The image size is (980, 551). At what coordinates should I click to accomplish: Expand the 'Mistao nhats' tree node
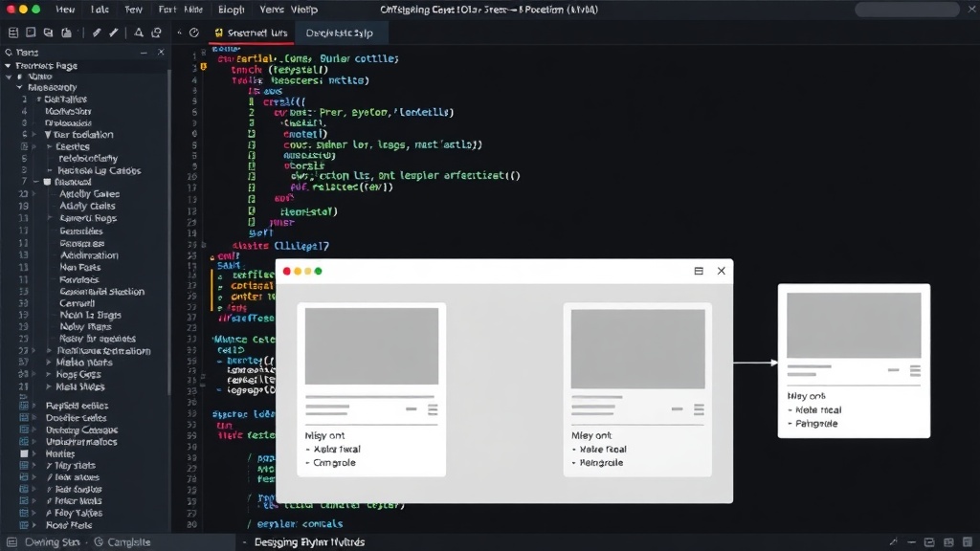[x=49, y=363]
